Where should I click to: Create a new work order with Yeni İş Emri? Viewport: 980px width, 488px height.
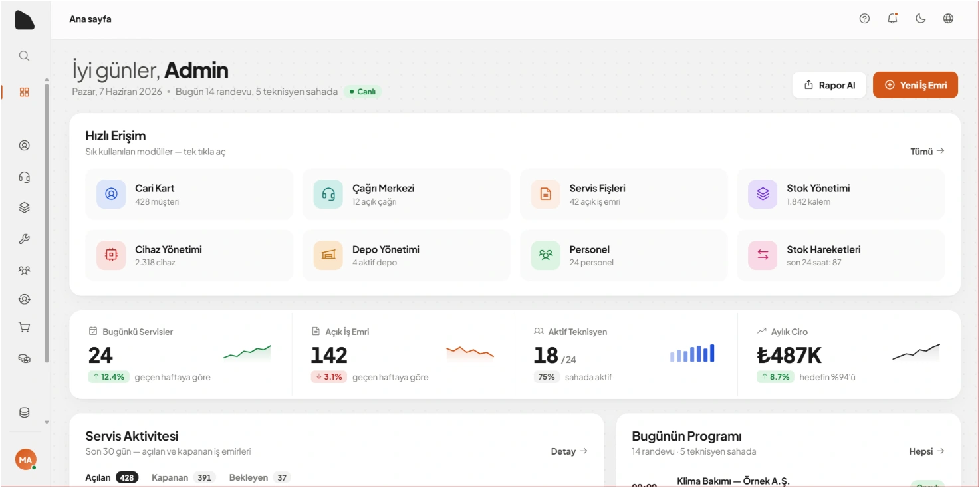pyautogui.click(x=916, y=85)
